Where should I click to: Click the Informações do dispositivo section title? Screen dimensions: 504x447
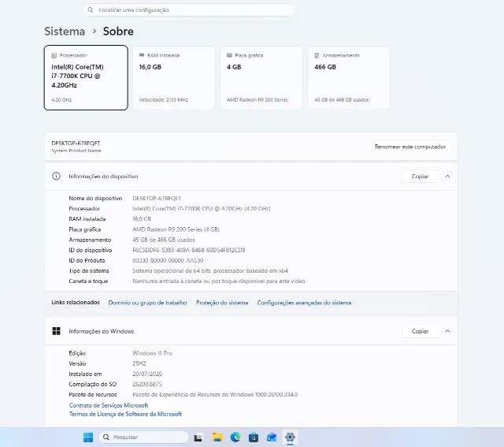(103, 177)
